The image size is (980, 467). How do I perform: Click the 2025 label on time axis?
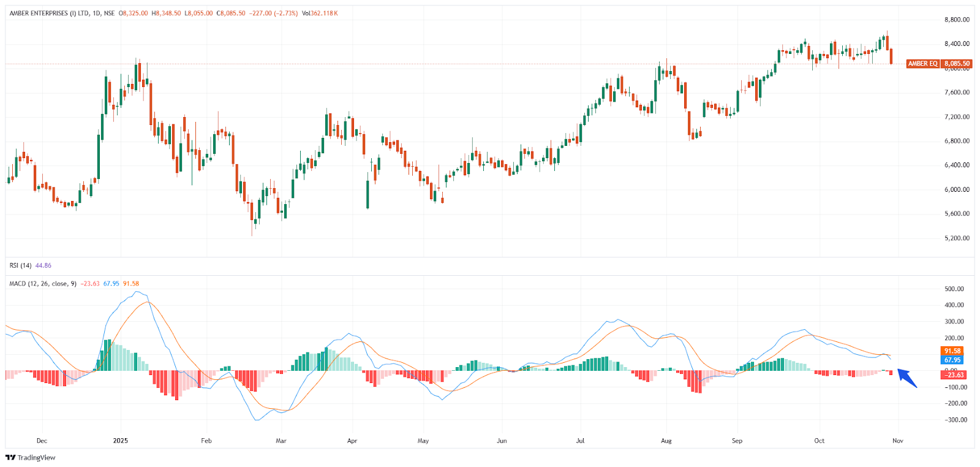121,441
